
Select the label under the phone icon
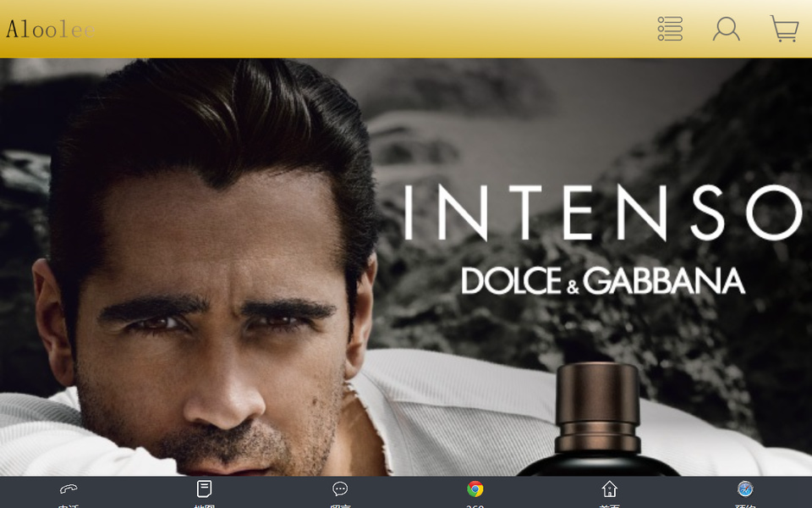(x=69, y=505)
